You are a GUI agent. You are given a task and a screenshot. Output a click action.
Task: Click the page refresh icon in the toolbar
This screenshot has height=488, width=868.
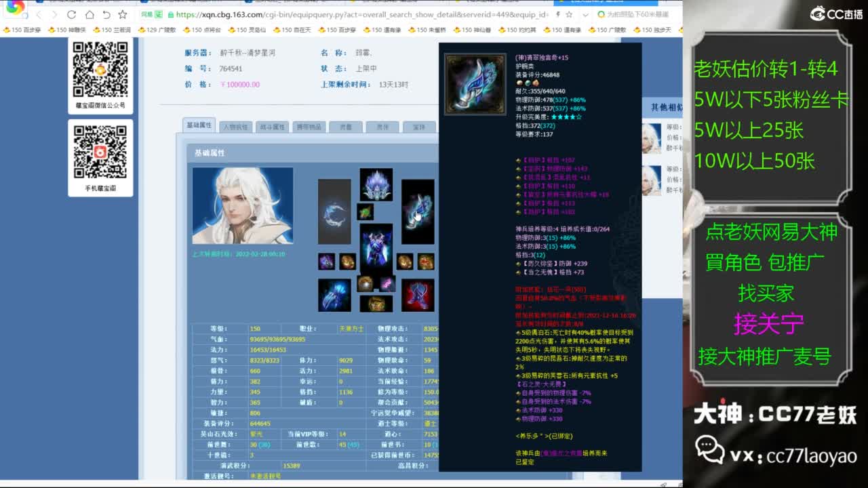point(71,15)
